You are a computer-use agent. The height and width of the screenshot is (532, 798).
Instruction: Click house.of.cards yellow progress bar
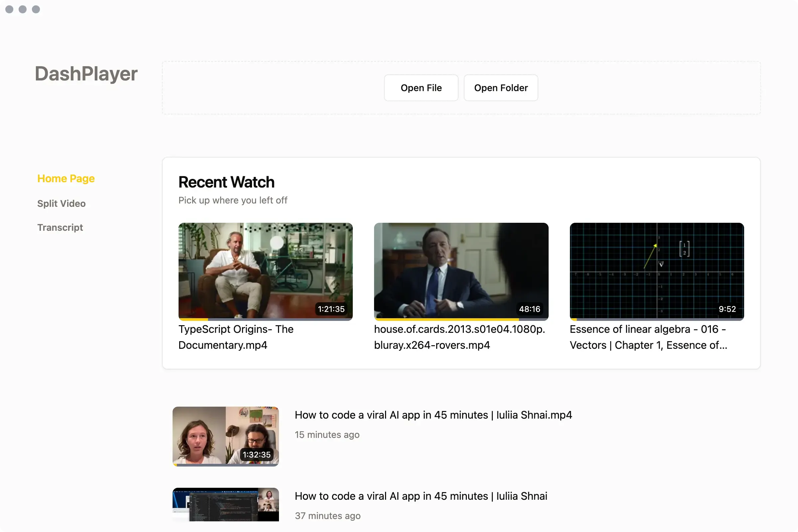click(x=446, y=319)
